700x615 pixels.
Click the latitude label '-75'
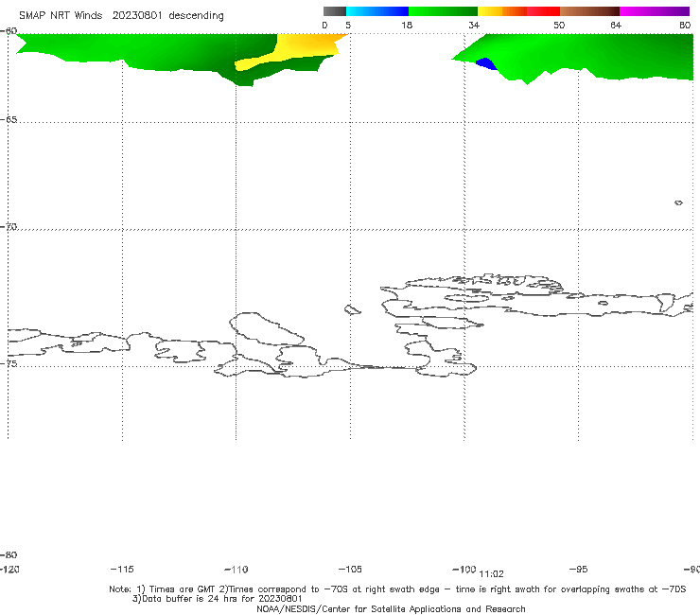tap(9, 363)
